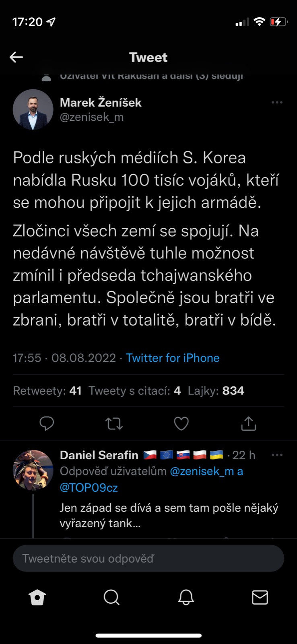This screenshot has height=644, width=297.
Task: Open the @TOP09cz mention link
Action: click(89, 488)
